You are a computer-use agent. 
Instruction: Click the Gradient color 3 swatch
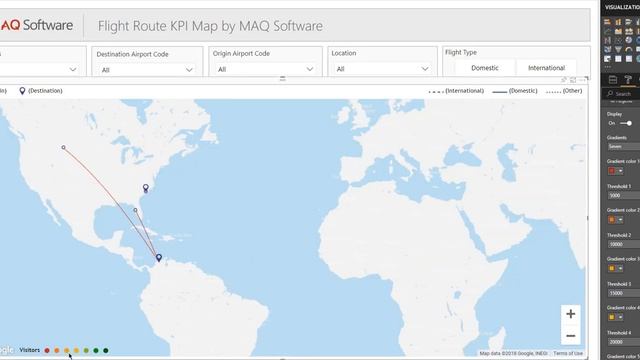coord(612,268)
